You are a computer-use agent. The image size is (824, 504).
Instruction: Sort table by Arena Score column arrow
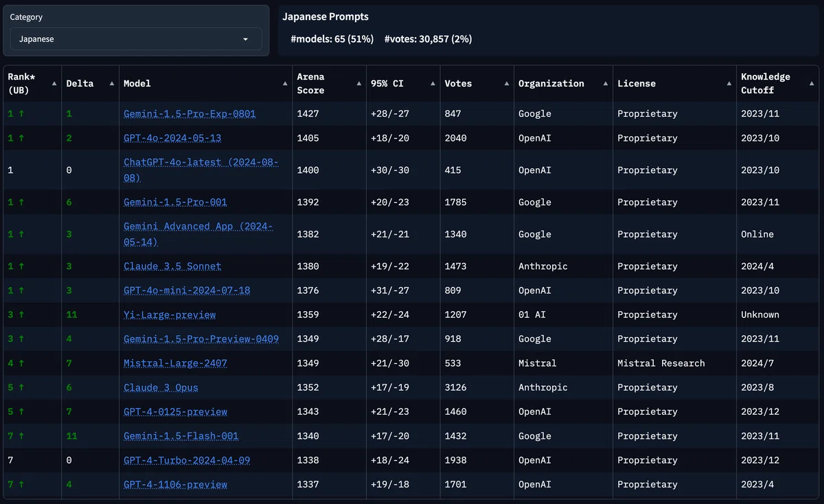click(358, 83)
